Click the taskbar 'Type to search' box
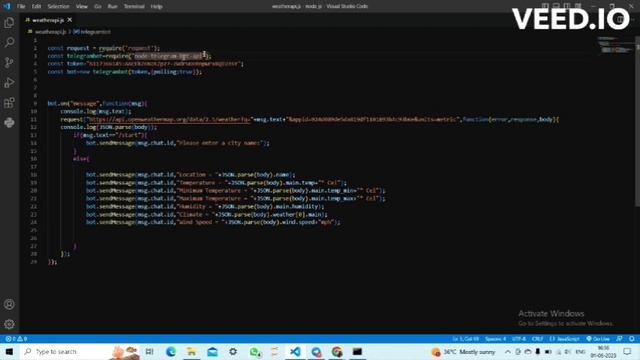 click(80, 351)
